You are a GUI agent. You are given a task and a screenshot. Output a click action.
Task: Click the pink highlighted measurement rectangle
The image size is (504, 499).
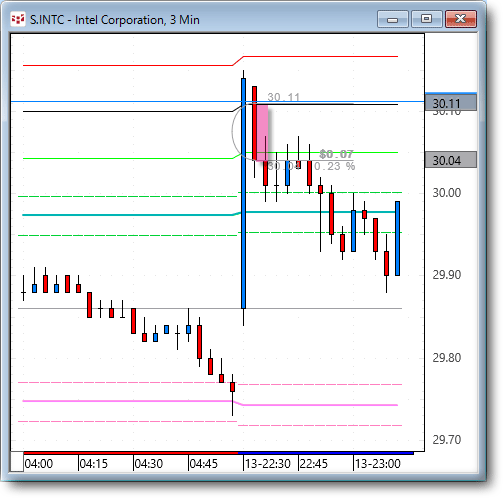262,133
